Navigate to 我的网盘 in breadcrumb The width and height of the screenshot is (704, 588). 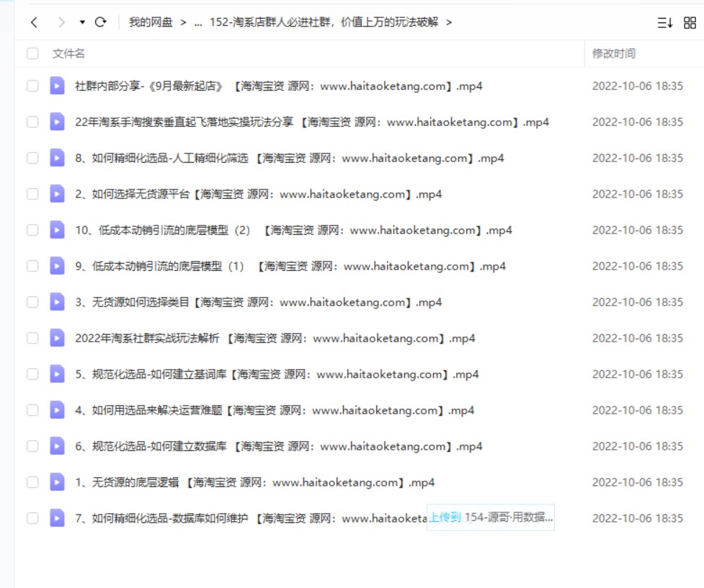151,22
